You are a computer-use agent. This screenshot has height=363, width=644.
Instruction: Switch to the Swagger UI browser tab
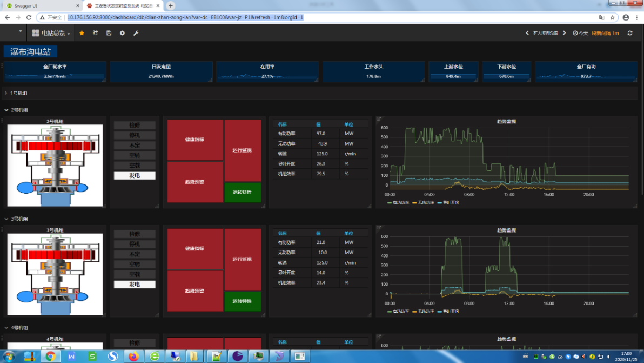click(37, 5)
